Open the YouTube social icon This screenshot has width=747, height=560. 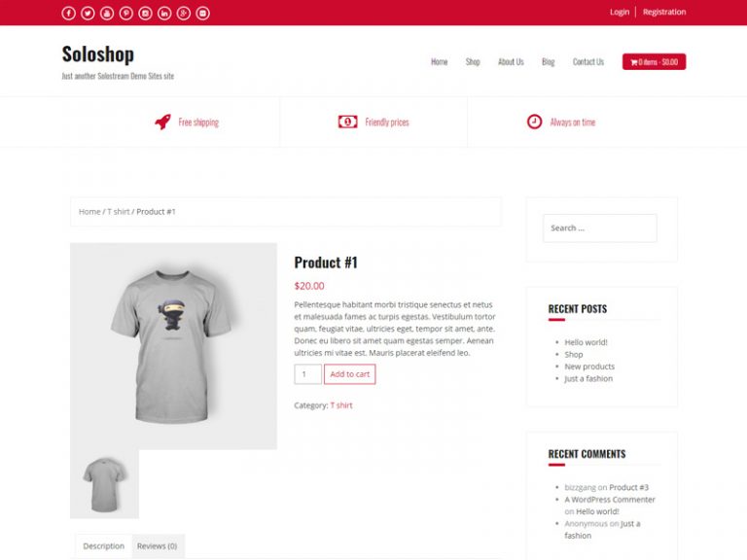107,14
